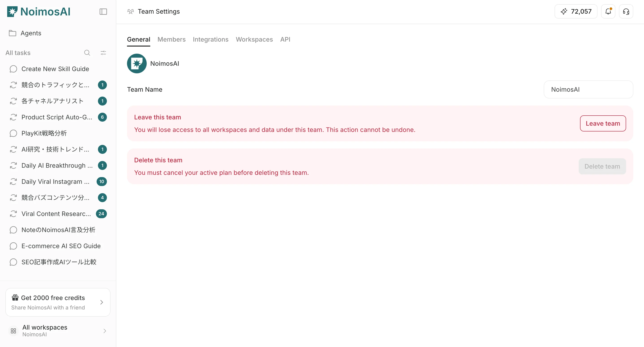Image resolution: width=644 pixels, height=347 pixels.
Task: Click badge 6 on Product Script Auto-G
Action: [102, 117]
